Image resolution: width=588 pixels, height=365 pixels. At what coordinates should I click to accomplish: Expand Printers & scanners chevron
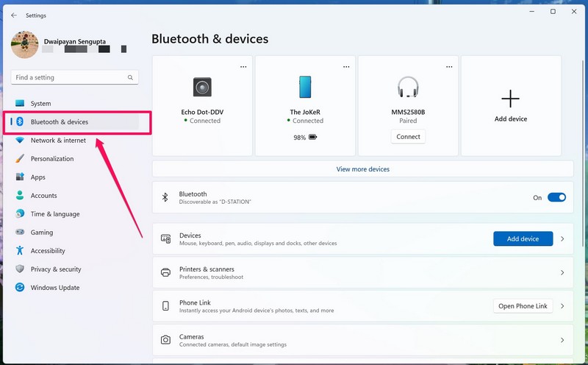click(x=562, y=272)
